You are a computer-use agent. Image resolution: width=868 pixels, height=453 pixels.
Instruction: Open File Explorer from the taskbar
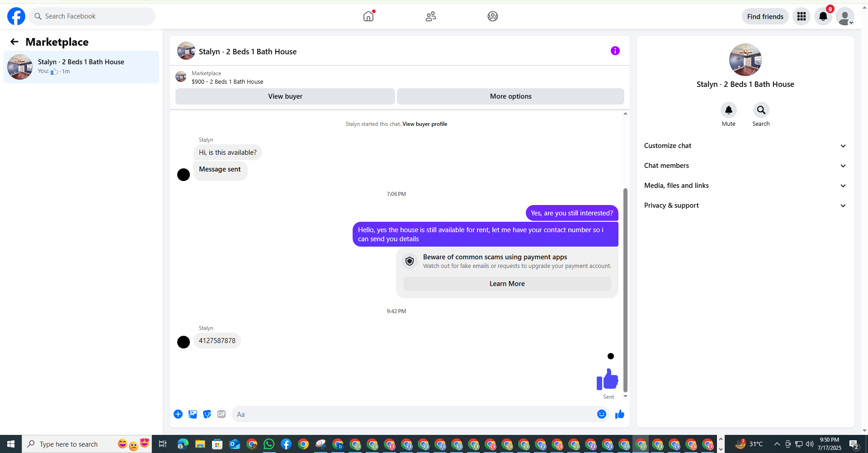click(x=200, y=444)
